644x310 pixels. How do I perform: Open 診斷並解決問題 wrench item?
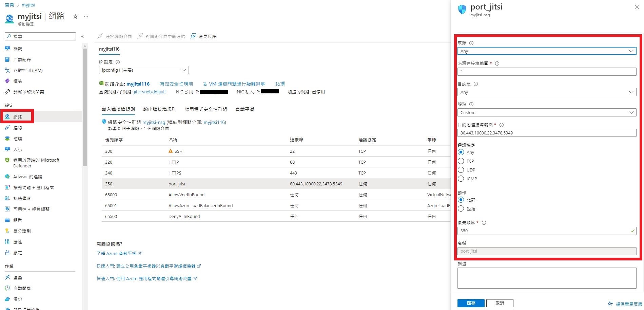coord(28,92)
